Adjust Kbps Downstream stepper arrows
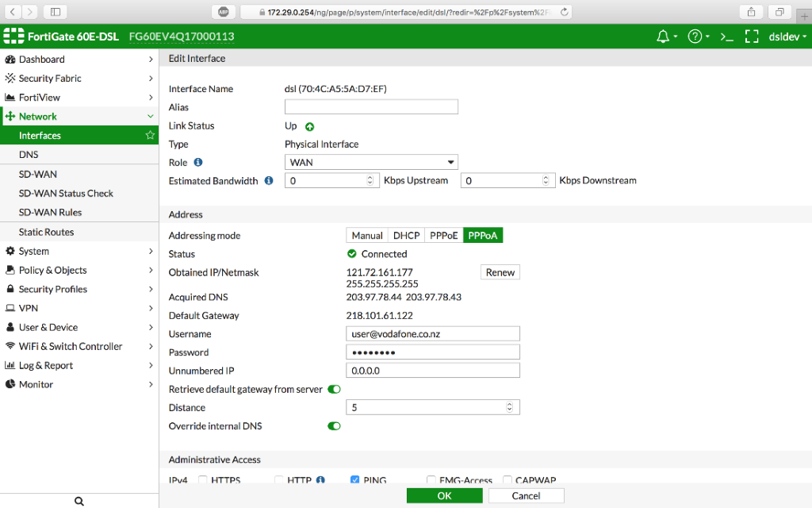 point(546,180)
